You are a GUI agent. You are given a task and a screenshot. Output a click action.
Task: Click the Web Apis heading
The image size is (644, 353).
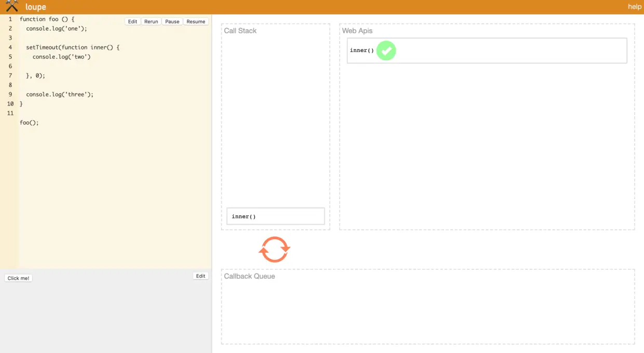click(x=357, y=31)
